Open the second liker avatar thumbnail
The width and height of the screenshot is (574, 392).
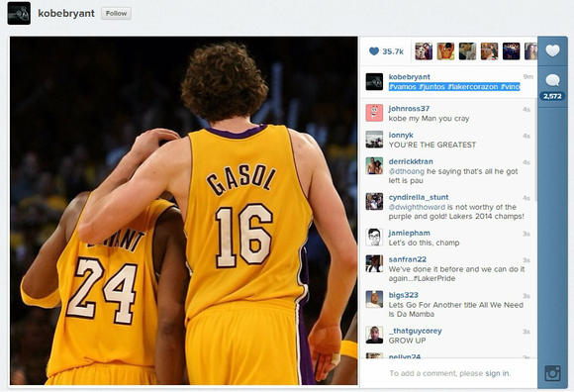(x=445, y=50)
